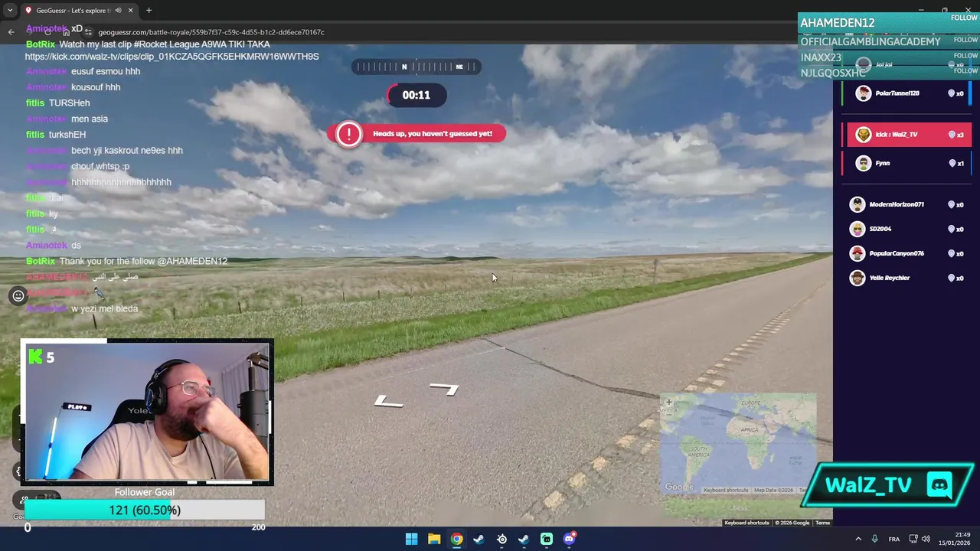Open a new browser tab

(149, 11)
